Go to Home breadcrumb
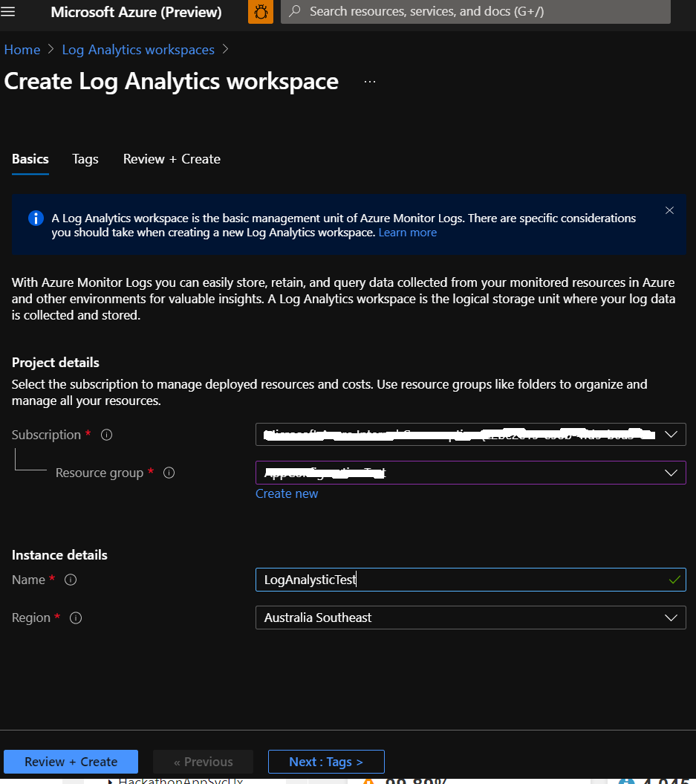Viewport: 696px width, 784px height. [22, 50]
